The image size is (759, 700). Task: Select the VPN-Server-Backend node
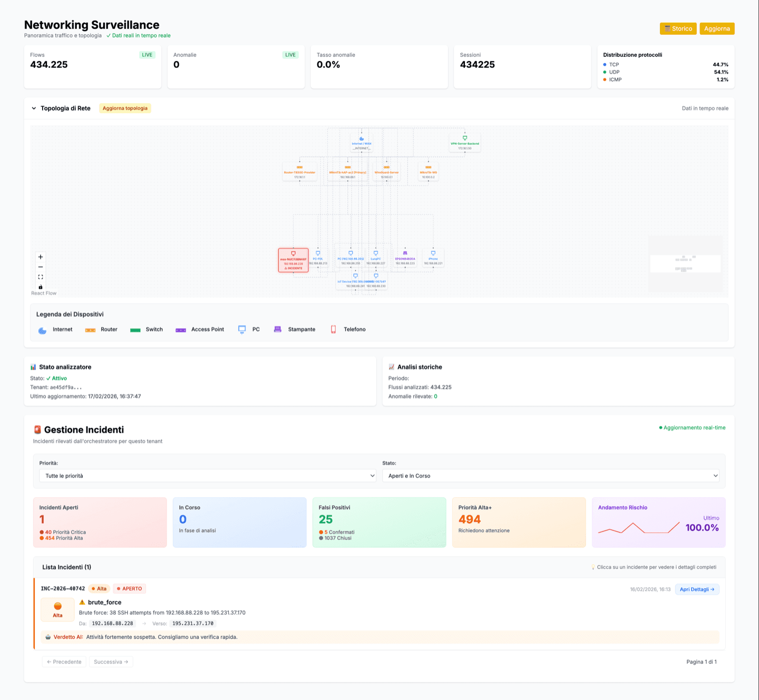click(x=465, y=143)
